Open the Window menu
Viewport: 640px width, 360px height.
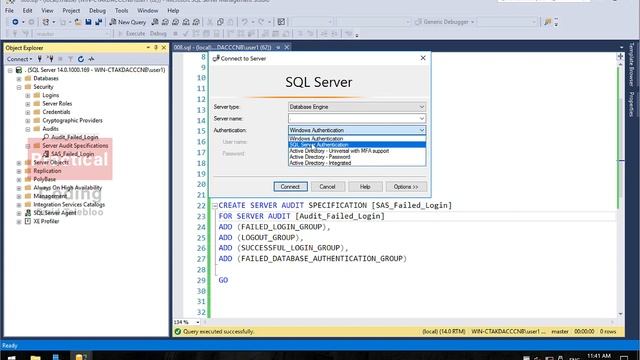(147, 10)
